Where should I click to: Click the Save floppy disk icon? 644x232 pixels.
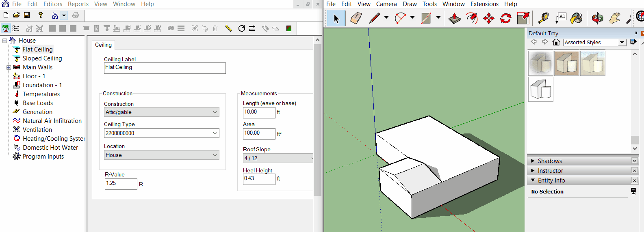[27, 15]
